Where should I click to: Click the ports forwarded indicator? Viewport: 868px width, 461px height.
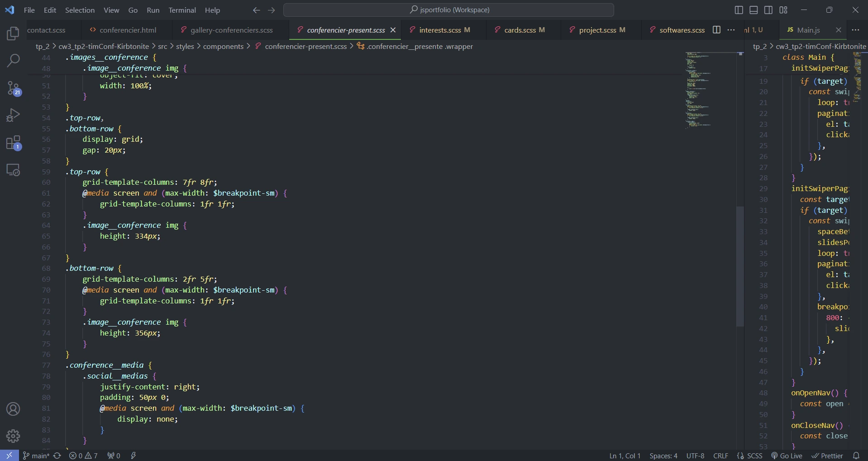[x=114, y=456]
